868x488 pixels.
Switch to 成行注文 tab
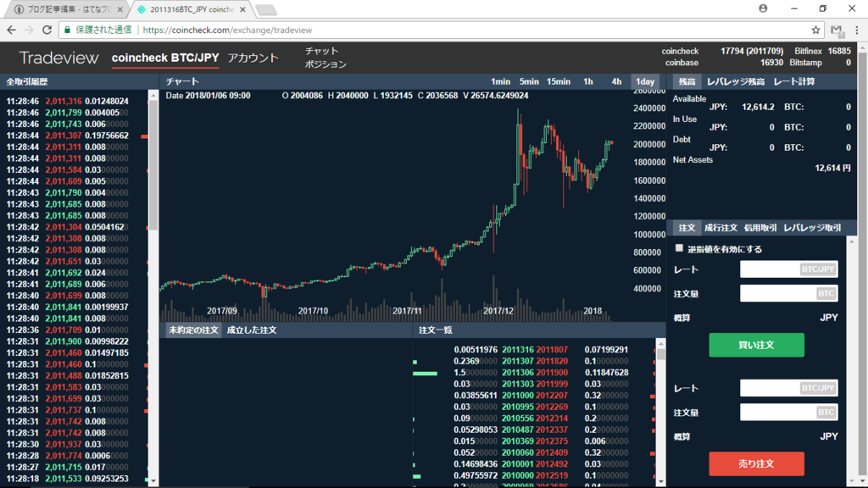(x=721, y=227)
